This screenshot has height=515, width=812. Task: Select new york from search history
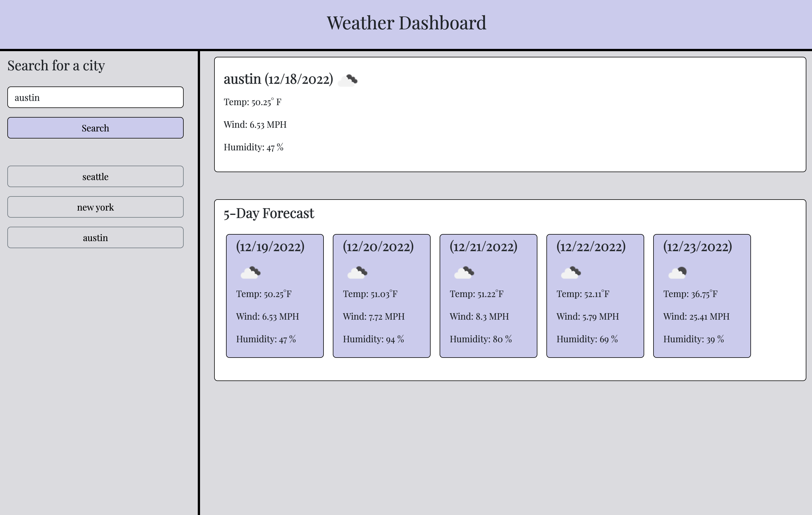pyautogui.click(x=95, y=207)
